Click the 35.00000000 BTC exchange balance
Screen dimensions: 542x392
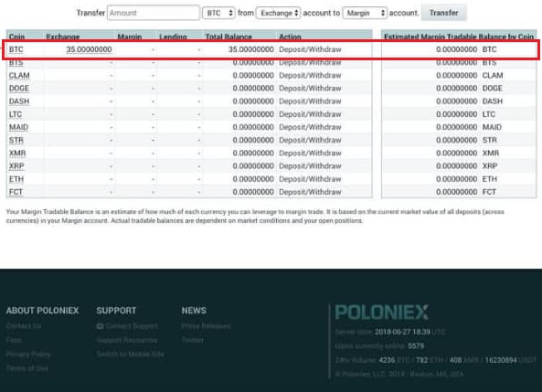[89, 49]
